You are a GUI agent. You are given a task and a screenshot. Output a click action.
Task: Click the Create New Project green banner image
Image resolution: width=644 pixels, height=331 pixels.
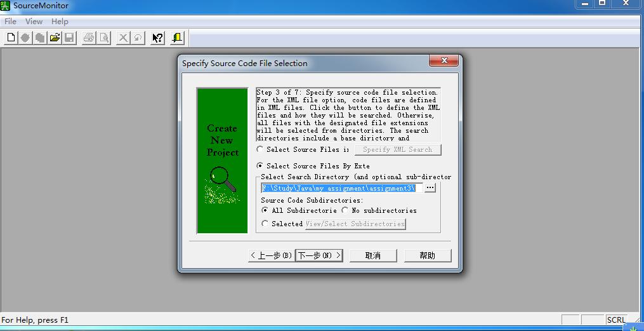(x=222, y=160)
